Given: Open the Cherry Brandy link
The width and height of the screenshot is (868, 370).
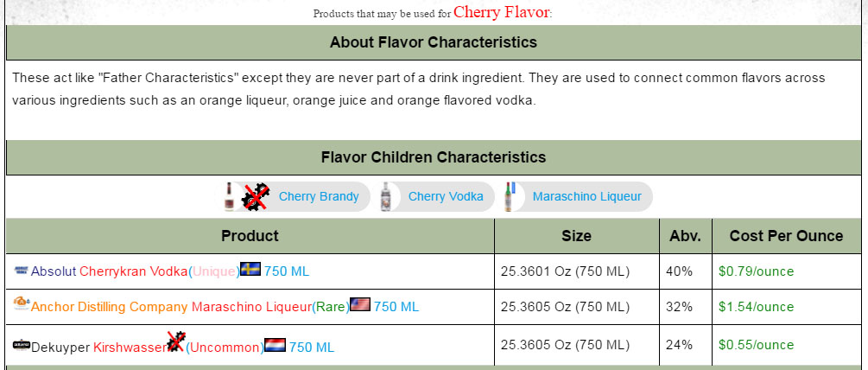Looking at the screenshot, I should point(319,197).
